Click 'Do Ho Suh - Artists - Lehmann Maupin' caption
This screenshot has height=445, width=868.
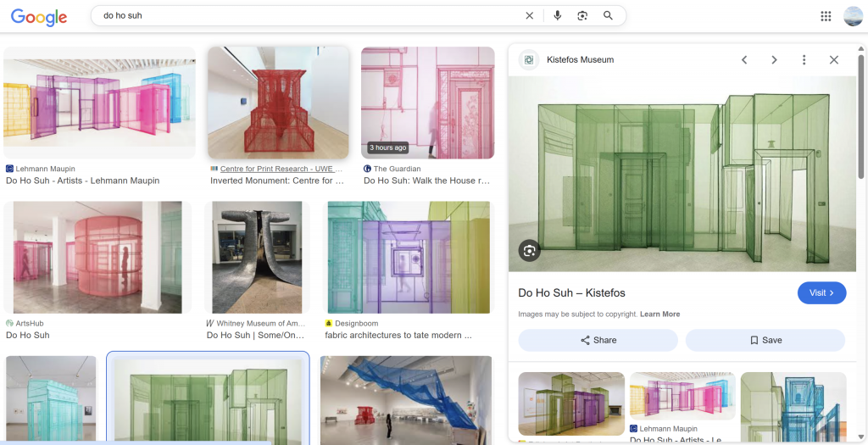click(82, 181)
